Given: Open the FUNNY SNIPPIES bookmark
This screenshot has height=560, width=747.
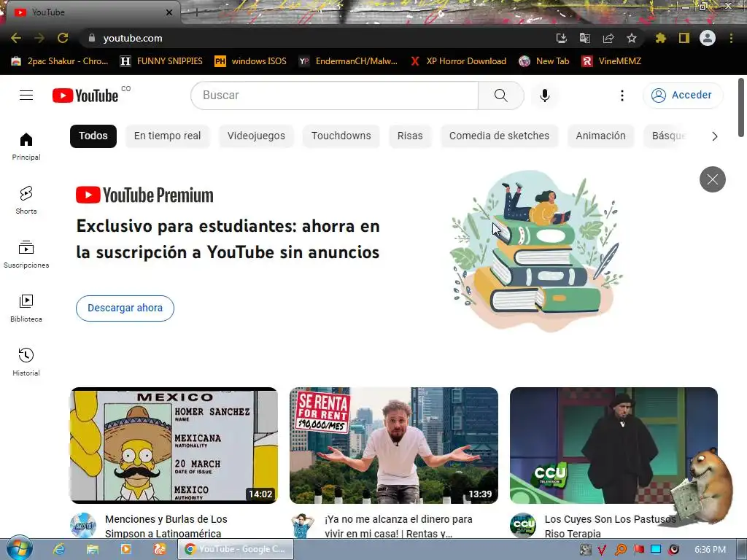Looking at the screenshot, I should point(161,61).
